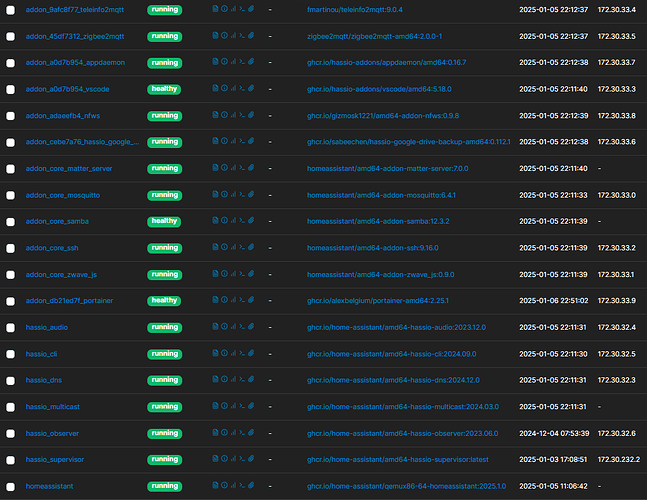Inspect addon_a0d7b954_vscode container
The width and height of the screenshot is (647, 500).
224,88
